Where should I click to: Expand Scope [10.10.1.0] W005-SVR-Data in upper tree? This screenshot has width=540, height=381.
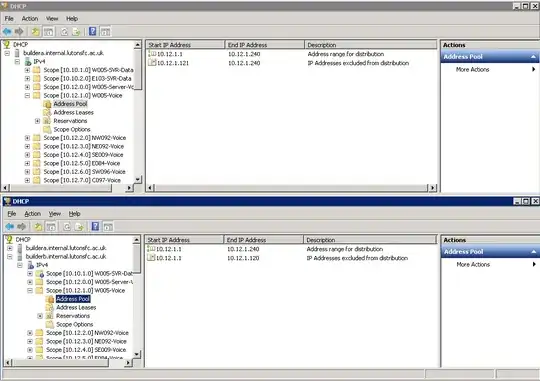27,70
